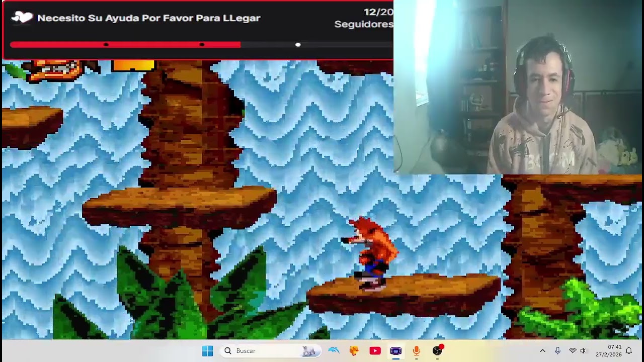Screen dimensions: 644x362
Task: Click the streamer webcam feed
Action: [x=519, y=87]
